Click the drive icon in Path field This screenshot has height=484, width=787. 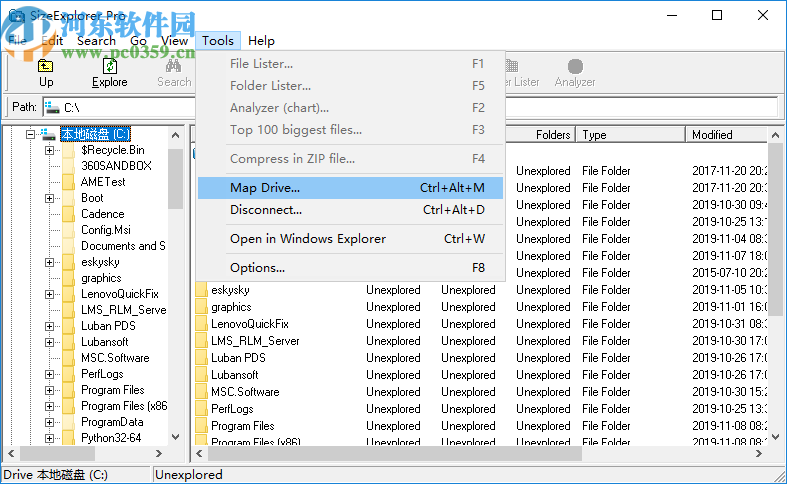pyautogui.click(x=52, y=107)
